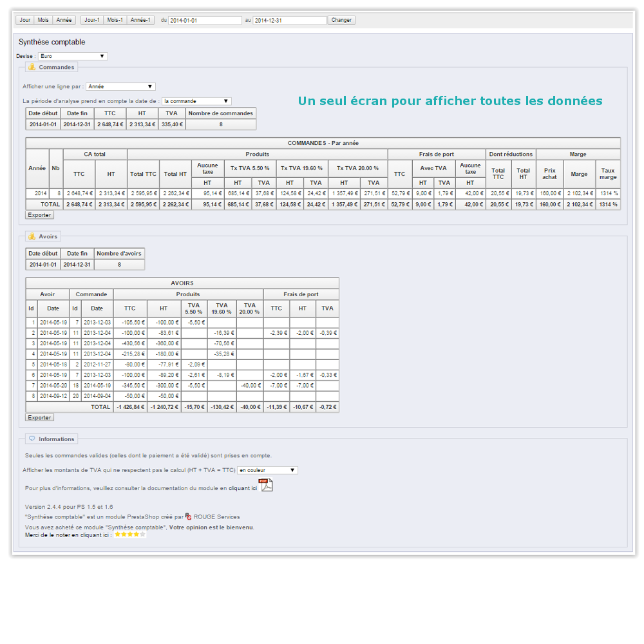Open the PDF documentation icon

265,485
